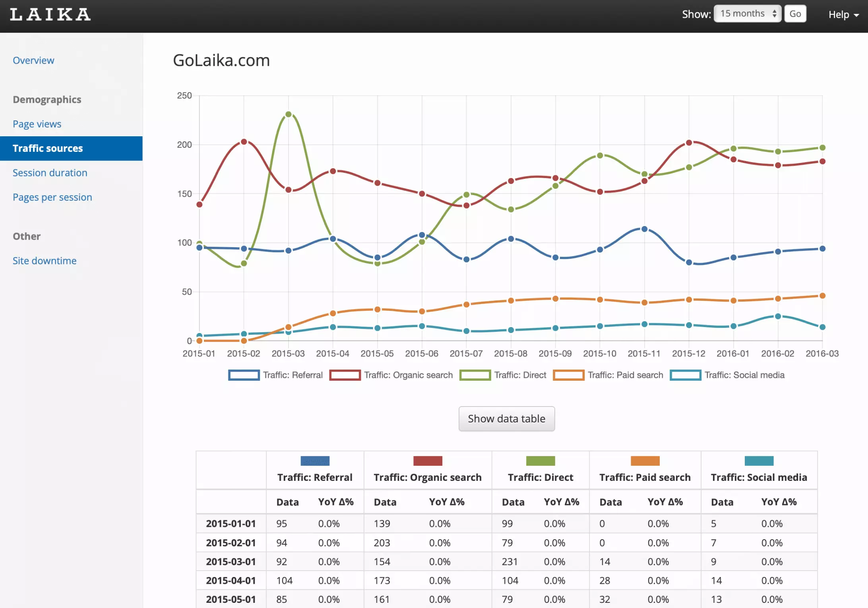The width and height of the screenshot is (868, 608).
Task: Go to the Overview page
Action: click(33, 60)
